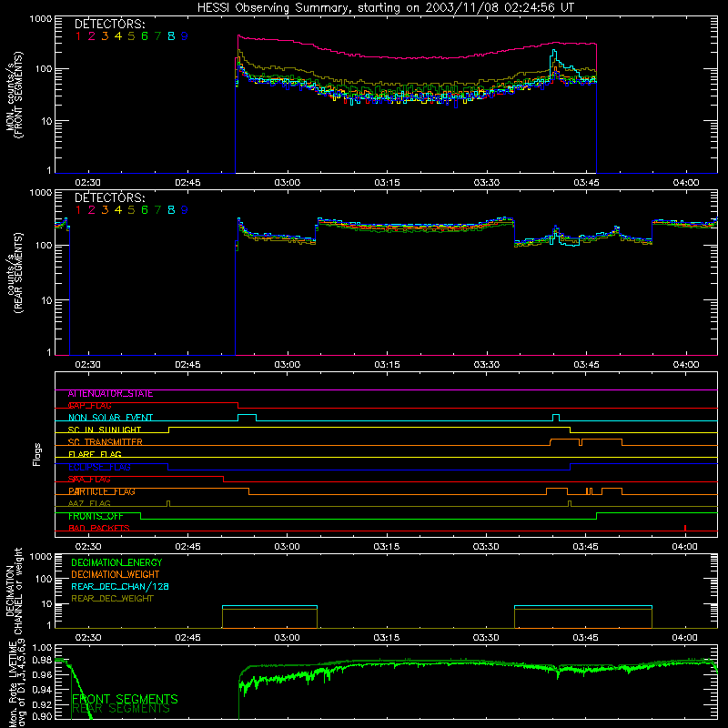Select the GAP_FLAG label
This screenshot has height=728, width=728.
coord(89,406)
